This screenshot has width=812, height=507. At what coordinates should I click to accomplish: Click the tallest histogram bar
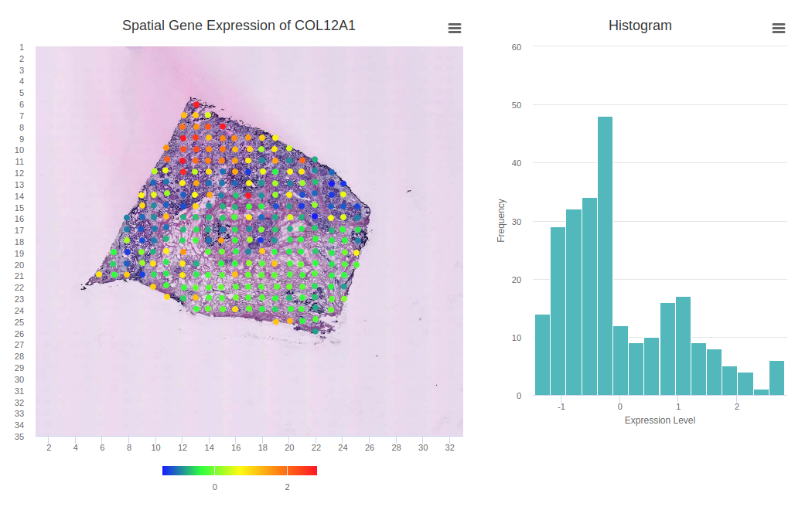tap(605, 256)
